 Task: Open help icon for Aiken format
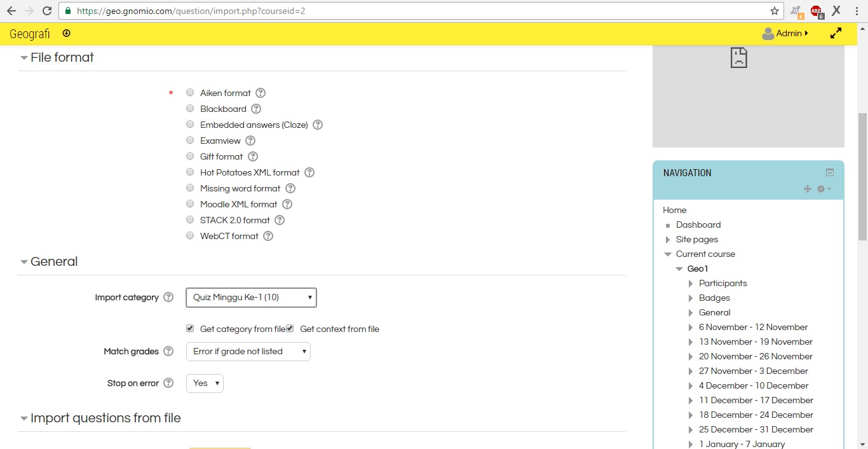(x=261, y=93)
